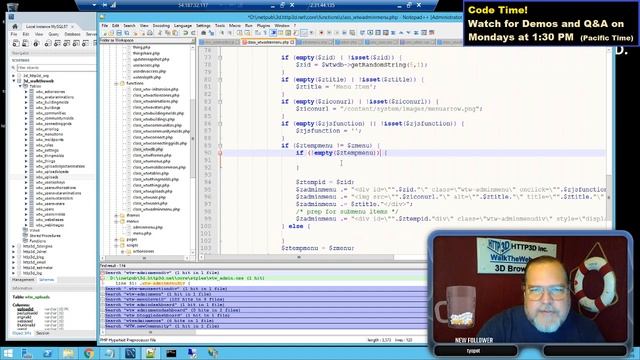
Task: Click the Undo toolbar icon in Notepad++
Action: [x=186, y=33]
